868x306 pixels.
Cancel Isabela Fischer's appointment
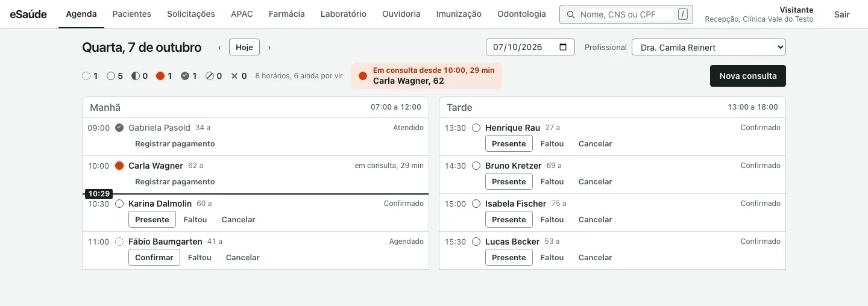click(596, 220)
